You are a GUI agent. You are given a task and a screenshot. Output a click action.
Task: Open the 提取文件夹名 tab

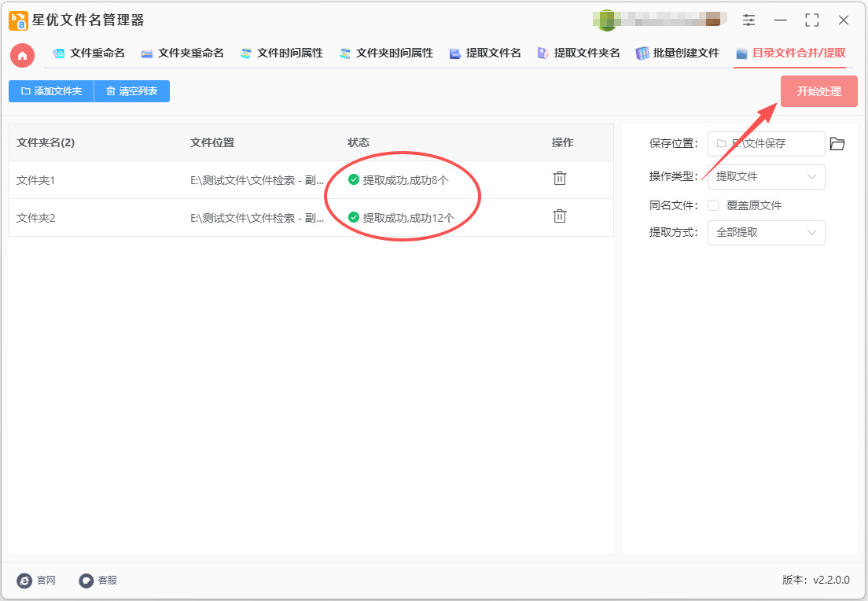tap(579, 53)
